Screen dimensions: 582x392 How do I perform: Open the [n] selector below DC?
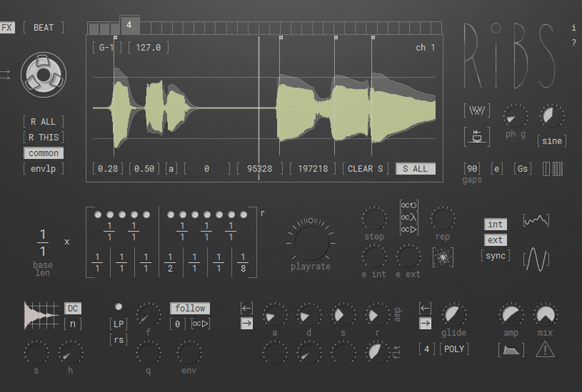73,324
